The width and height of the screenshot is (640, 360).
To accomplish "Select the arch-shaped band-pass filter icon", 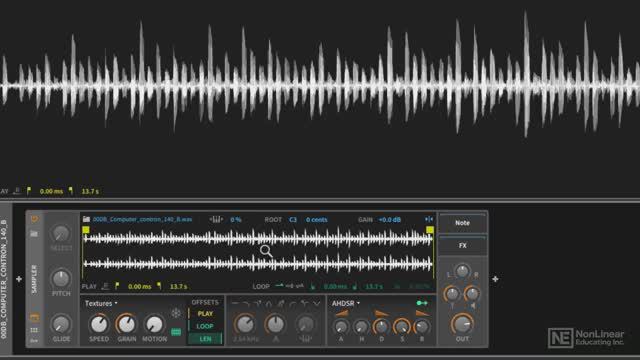I will [x=269, y=304].
